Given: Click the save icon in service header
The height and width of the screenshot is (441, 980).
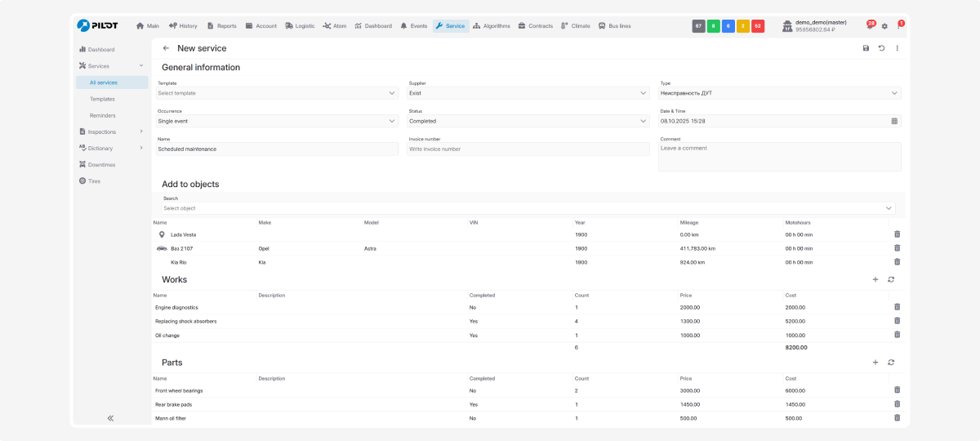Looking at the screenshot, I should click(866, 48).
